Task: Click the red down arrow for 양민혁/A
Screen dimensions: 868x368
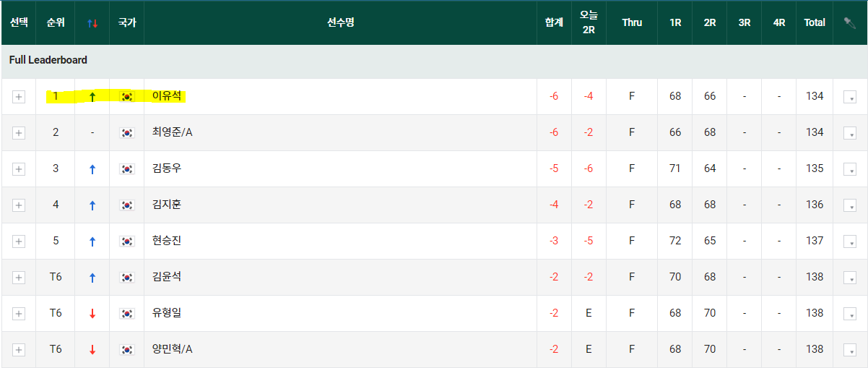Action: point(92,350)
